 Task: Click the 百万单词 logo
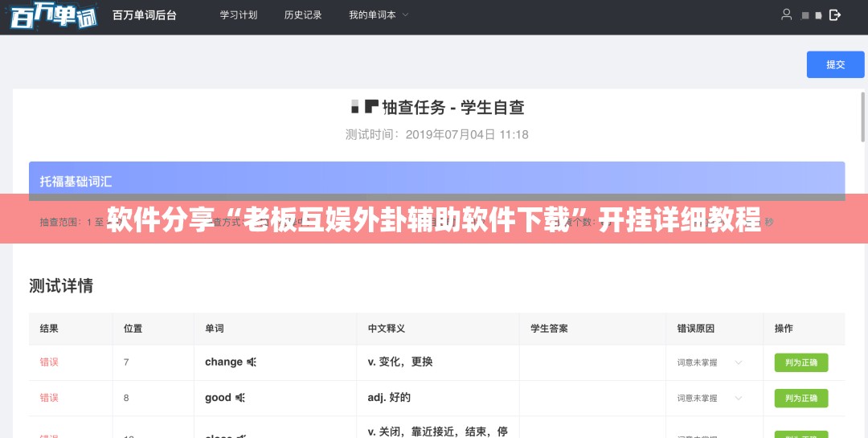click(53, 15)
